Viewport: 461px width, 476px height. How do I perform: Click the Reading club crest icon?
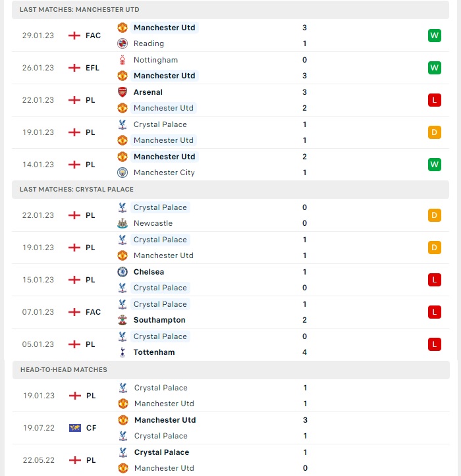[x=122, y=43]
